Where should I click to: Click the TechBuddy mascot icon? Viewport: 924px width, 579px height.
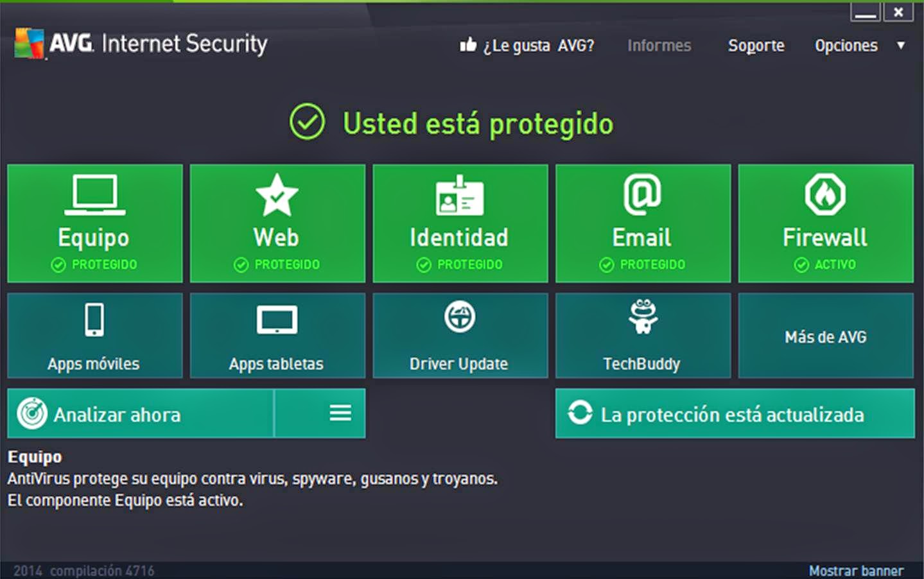[643, 316]
